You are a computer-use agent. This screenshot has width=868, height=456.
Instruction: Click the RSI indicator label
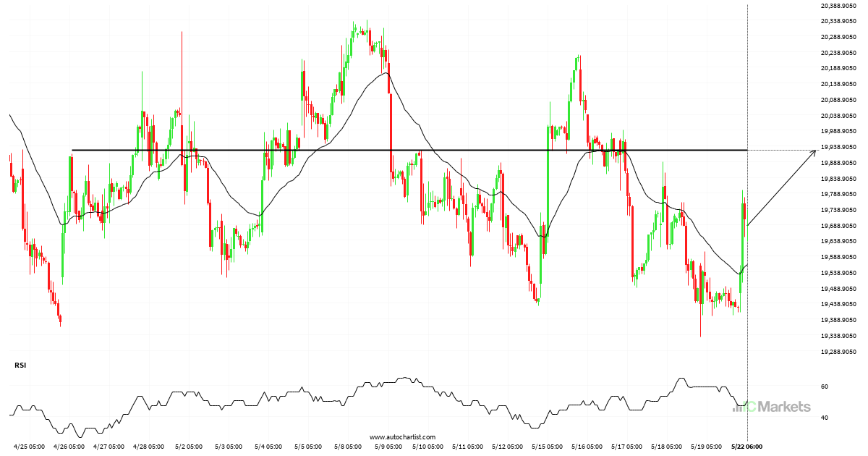point(20,366)
